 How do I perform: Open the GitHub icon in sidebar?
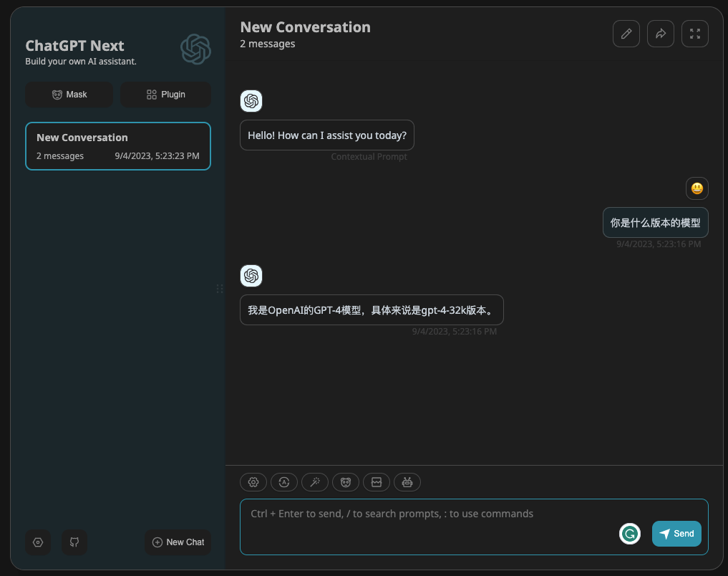tap(74, 542)
